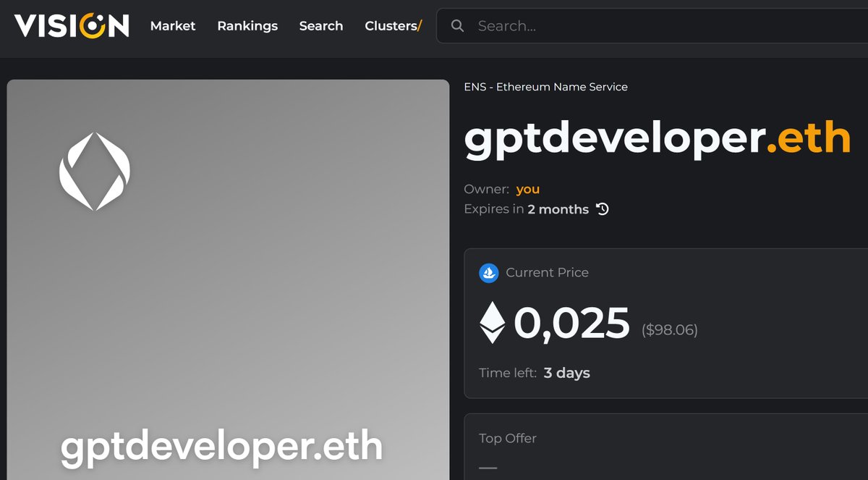Click the Ethereum diamond price icon

493,322
